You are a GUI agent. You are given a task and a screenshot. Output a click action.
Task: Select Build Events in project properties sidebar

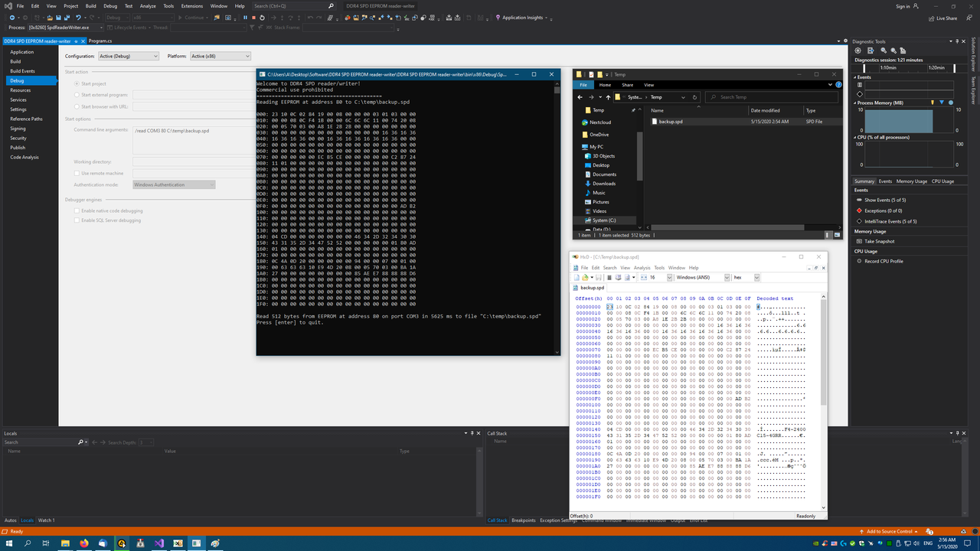[x=22, y=71]
